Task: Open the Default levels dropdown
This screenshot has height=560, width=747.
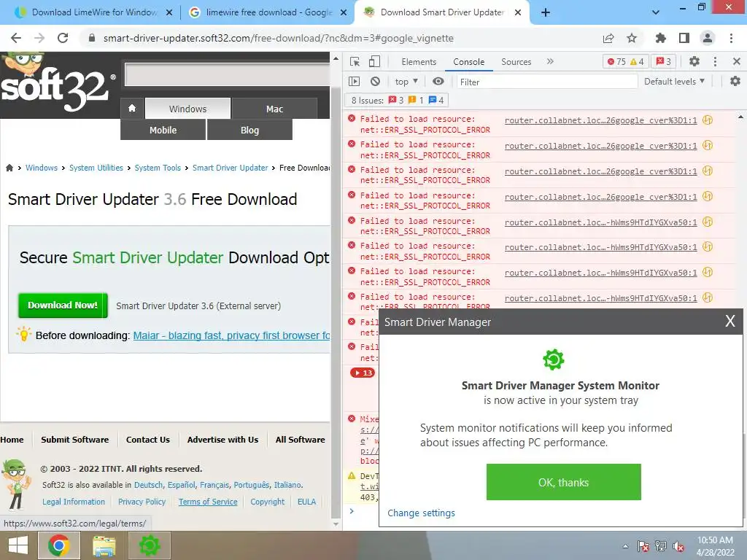Action: pyautogui.click(x=674, y=82)
